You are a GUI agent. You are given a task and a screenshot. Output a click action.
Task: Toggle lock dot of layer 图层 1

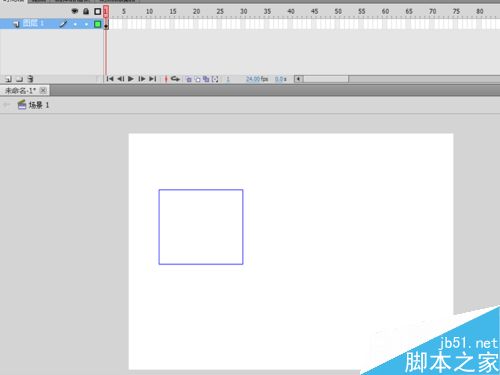(x=86, y=24)
